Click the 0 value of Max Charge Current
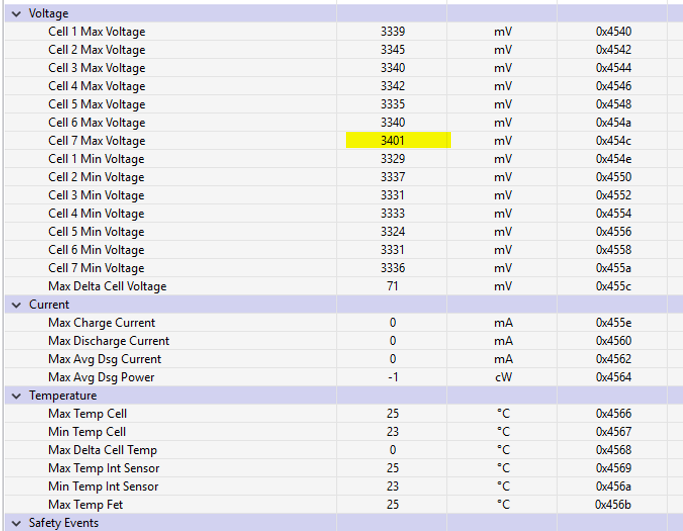This screenshot has height=531, width=683. coord(392,323)
